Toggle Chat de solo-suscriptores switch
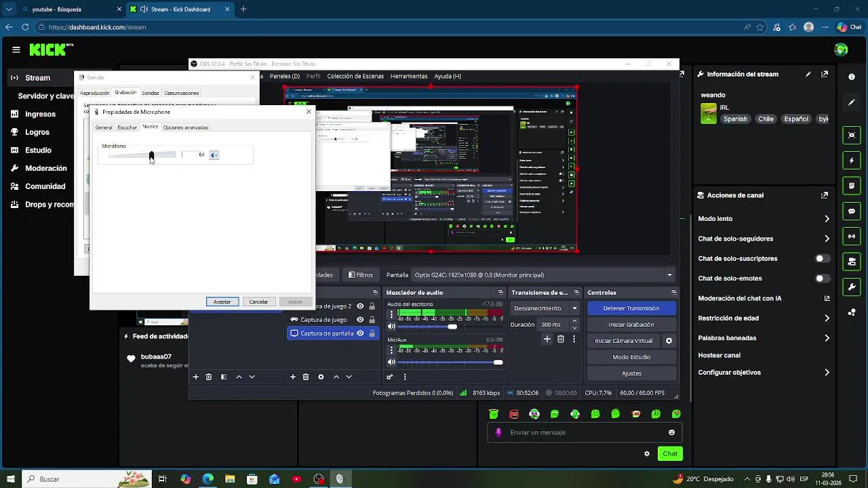 point(822,259)
